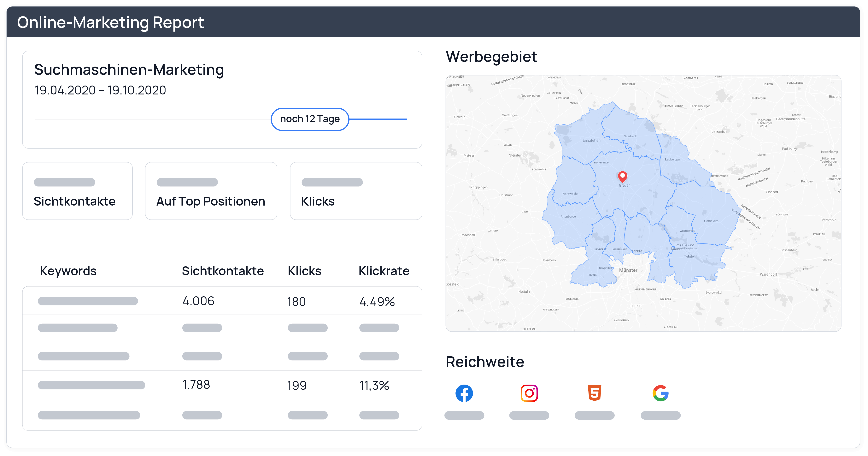Click the Instagram icon under Reichweite
This screenshot has width=868, height=456.
pos(529,393)
